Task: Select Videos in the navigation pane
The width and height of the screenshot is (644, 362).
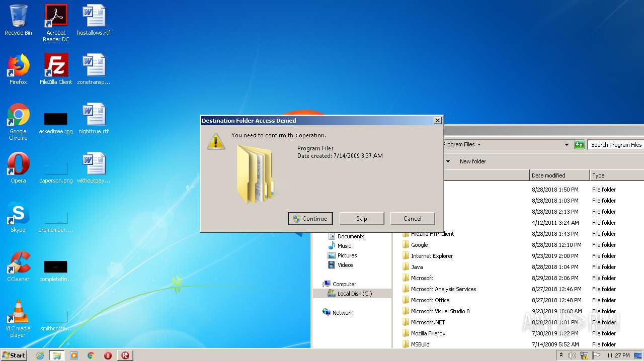Action: tap(345, 265)
